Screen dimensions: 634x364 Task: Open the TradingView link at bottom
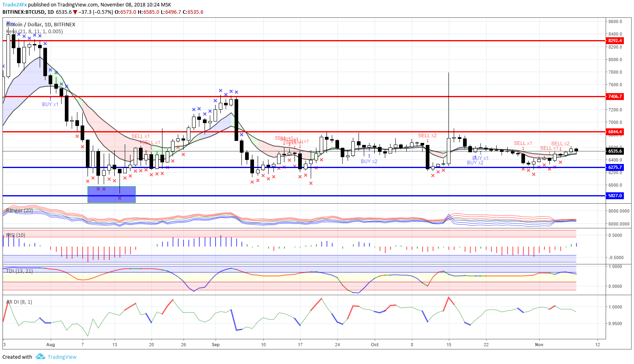pyautogui.click(x=62, y=357)
